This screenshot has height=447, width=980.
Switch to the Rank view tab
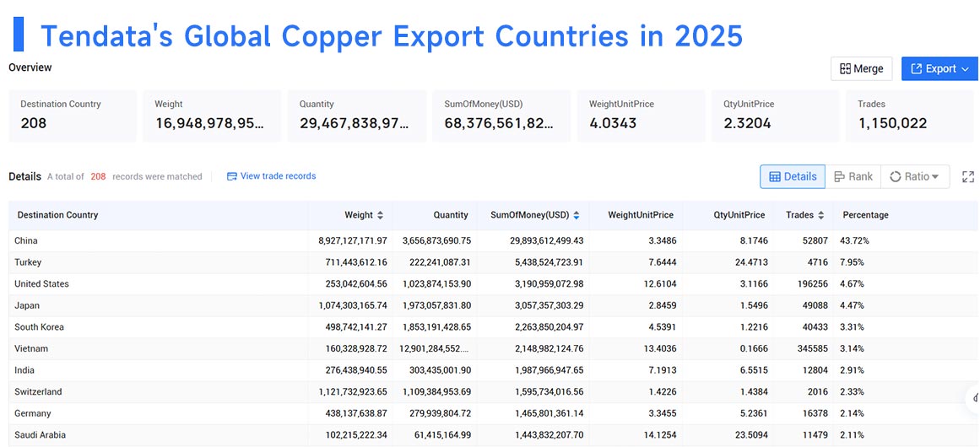tap(853, 176)
